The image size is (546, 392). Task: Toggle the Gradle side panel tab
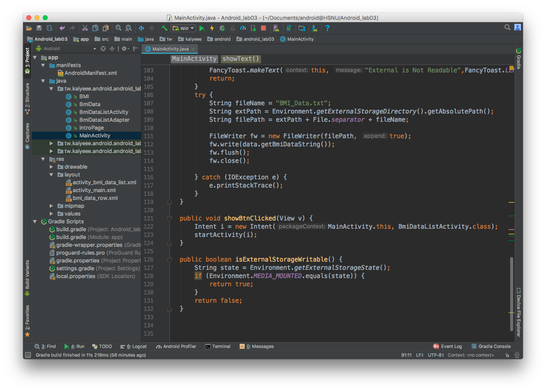518,59
